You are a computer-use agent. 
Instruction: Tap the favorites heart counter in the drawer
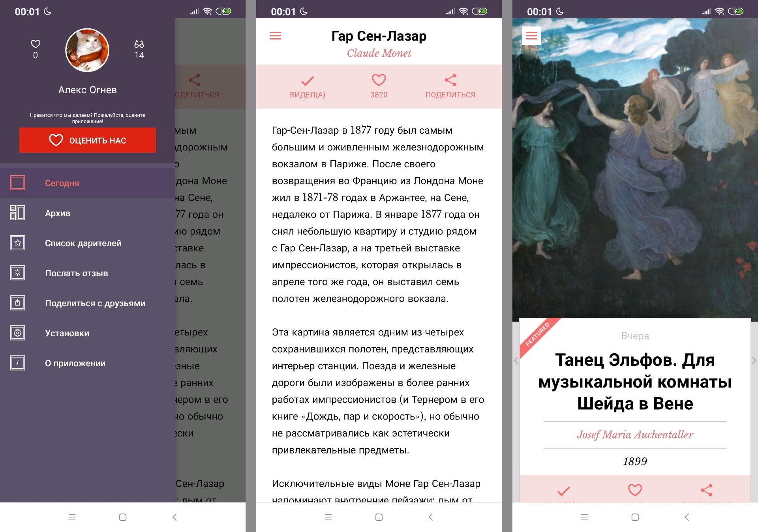(x=36, y=49)
